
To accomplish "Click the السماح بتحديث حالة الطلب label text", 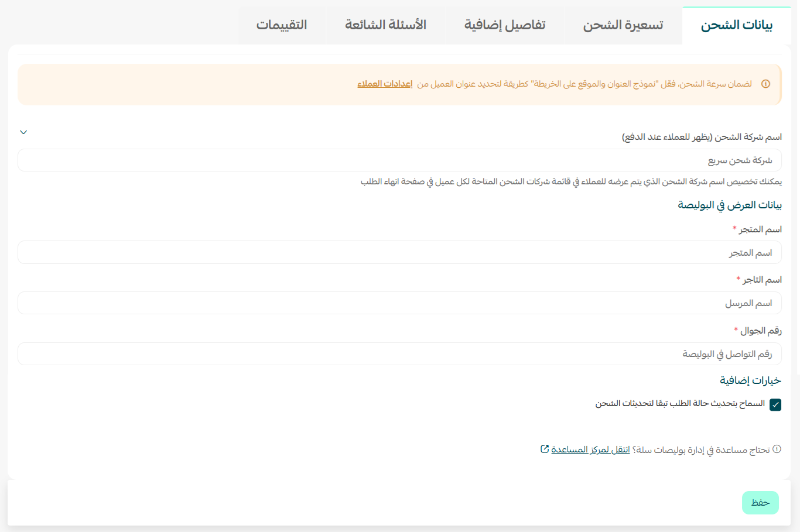I will [x=680, y=404].
